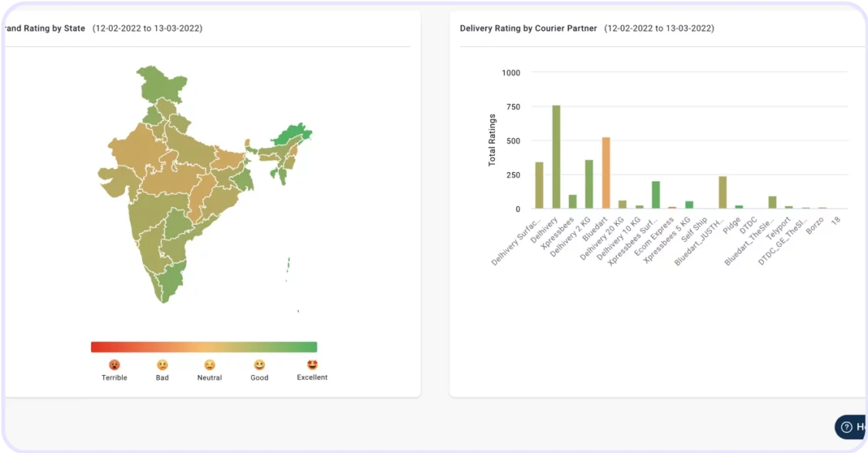Click the state map date range text
Screen dimensions: 868x453
click(x=147, y=29)
